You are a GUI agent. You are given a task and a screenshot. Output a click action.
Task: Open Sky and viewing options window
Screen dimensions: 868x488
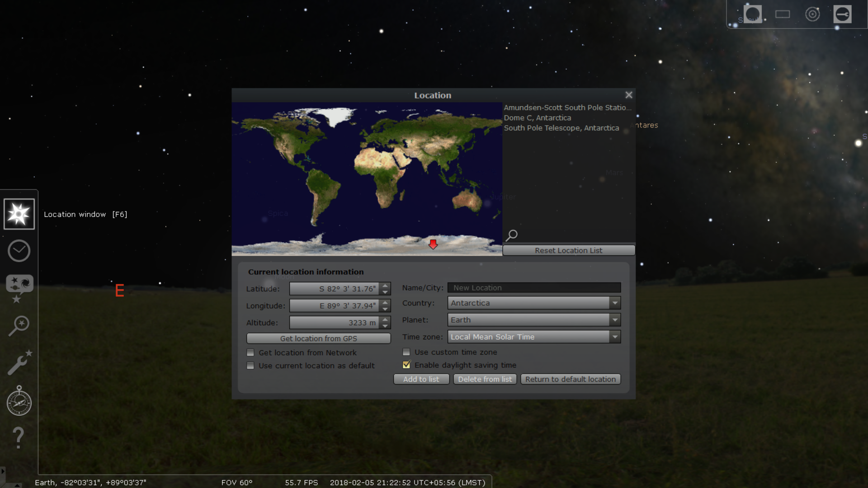click(19, 288)
